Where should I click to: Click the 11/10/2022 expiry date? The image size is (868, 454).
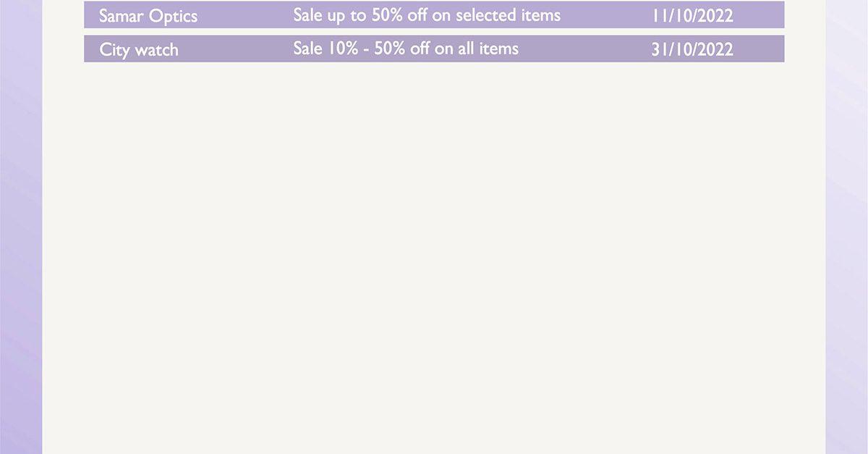coord(692,16)
